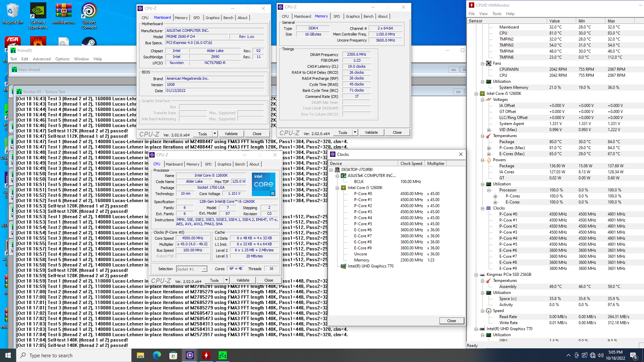Collapse Voltages node in HWMonitor
Screen dimensions: 644x362
tap(483, 100)
